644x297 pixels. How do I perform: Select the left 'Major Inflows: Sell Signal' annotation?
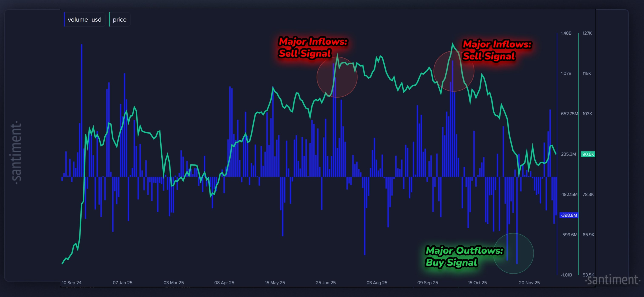tap(313, 47)
